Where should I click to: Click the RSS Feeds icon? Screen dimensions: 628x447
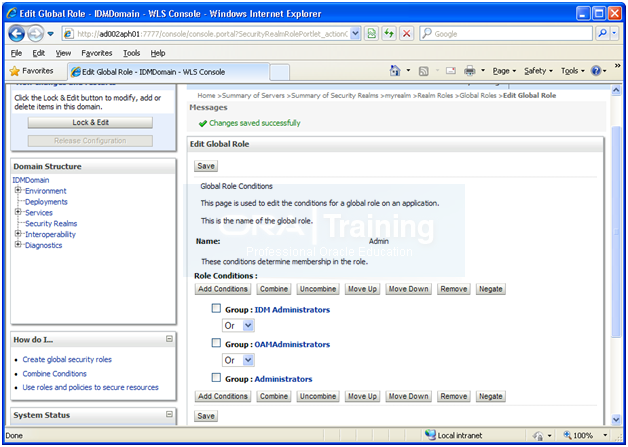click(423, 71)
